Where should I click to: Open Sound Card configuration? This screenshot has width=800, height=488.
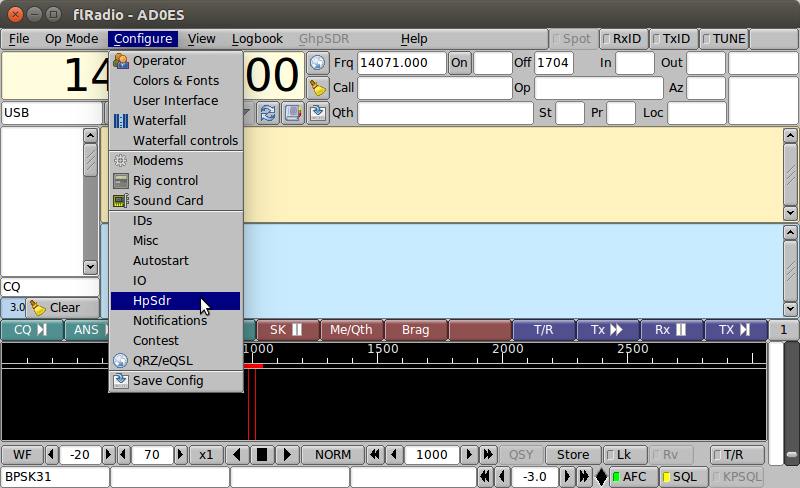167,201
